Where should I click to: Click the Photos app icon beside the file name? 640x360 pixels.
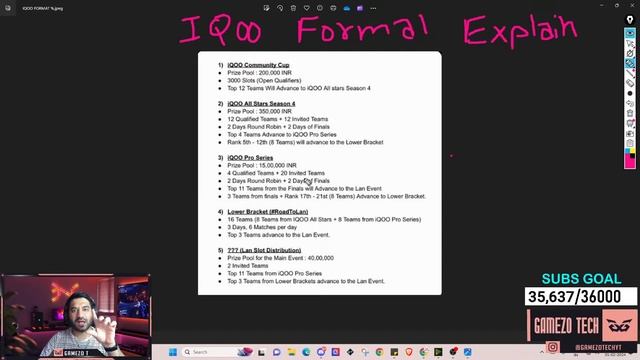[8, 8]
